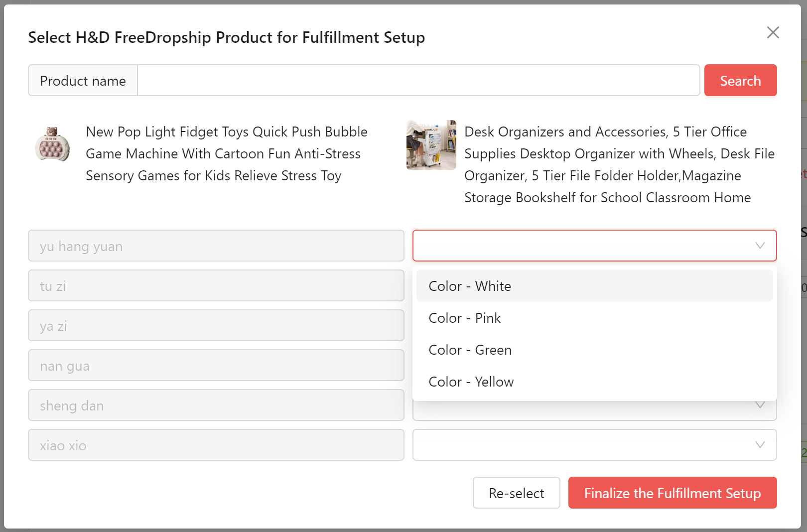Click the nan gua variant field

216,365
